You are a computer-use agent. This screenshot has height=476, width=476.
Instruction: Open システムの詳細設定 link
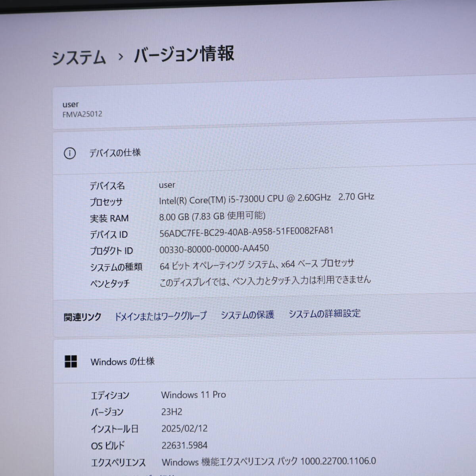point(324,313)
